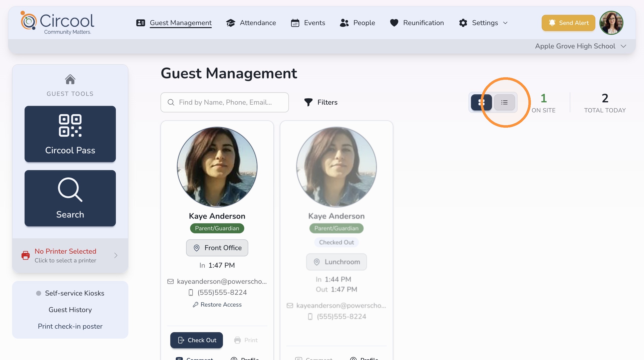Click the Filters funnel icon
This screenshot has height=360, width=644.
[x=308, y=102]
